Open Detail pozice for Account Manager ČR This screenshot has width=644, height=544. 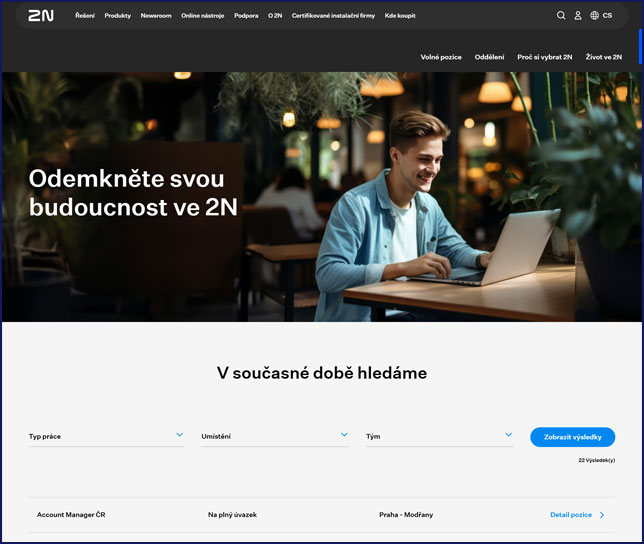click(571, 515)
